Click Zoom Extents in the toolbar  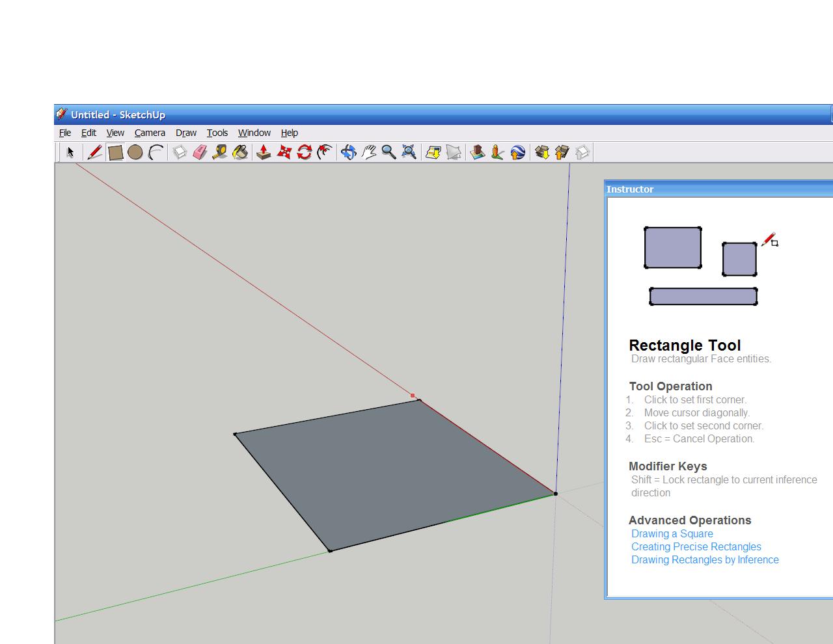tap(408, 152)
